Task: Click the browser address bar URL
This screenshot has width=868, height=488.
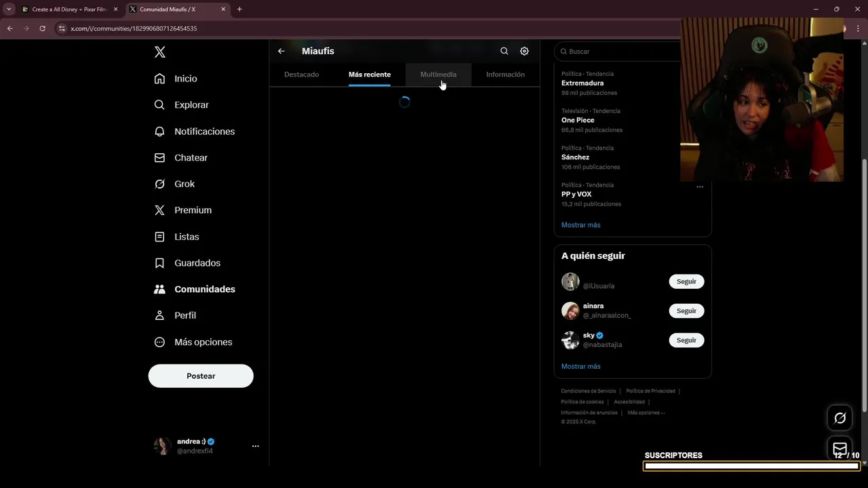Action: click(134, 28)
